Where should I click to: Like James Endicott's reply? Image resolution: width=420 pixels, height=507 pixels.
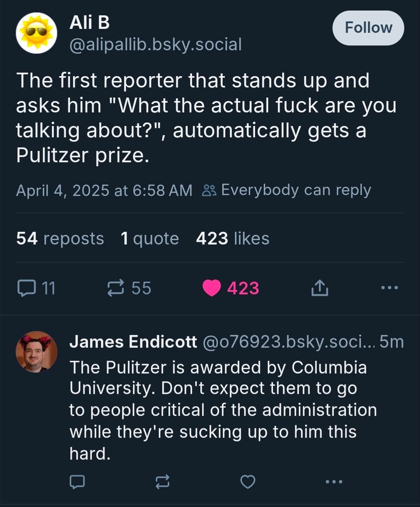[x=248, y=481]
